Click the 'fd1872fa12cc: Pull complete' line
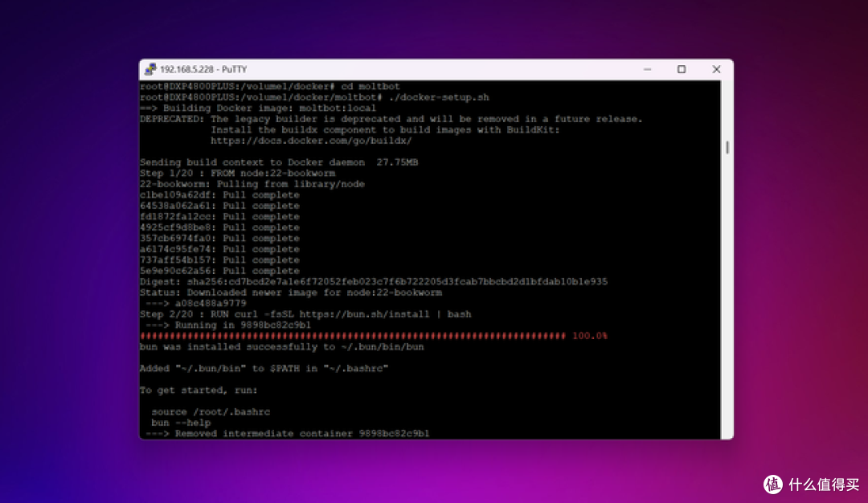 pos(219,216)
